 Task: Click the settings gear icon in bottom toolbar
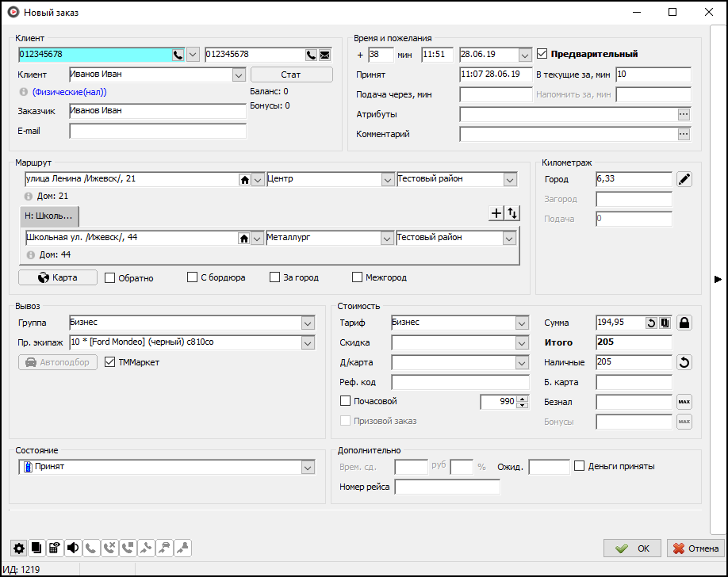(x=18, y=548)
